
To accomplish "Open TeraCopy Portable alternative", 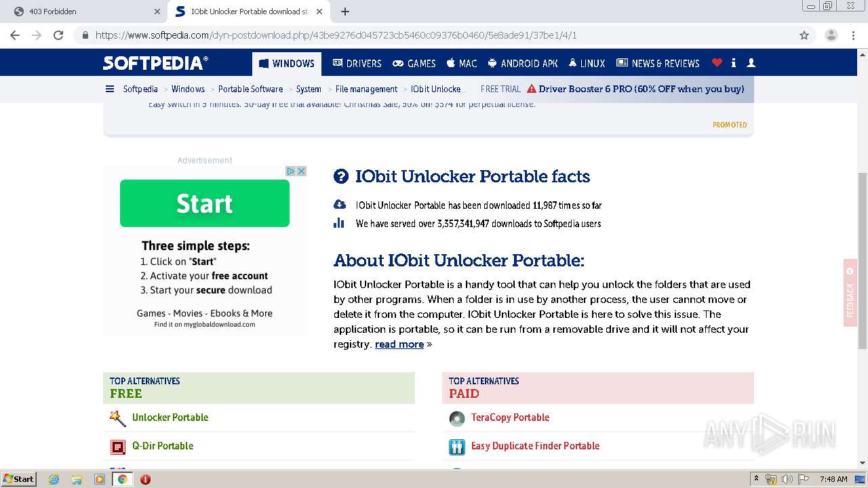I will 510,418.
